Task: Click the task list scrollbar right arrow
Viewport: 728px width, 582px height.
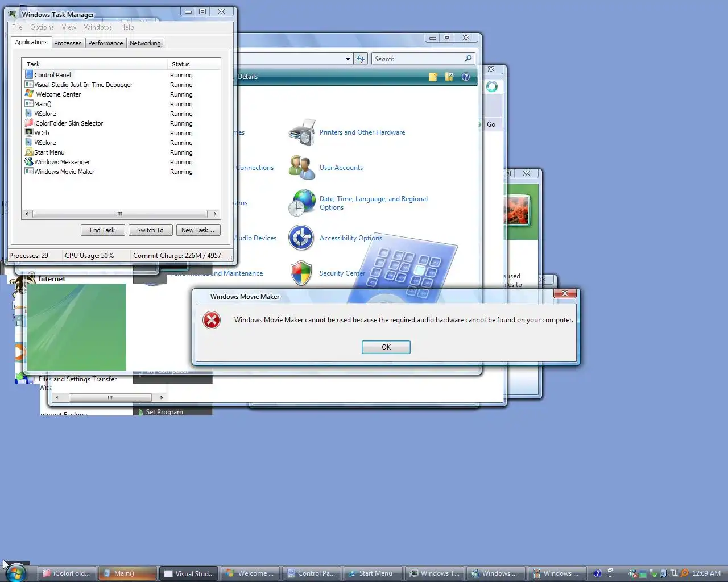Action: click(215, 214)
